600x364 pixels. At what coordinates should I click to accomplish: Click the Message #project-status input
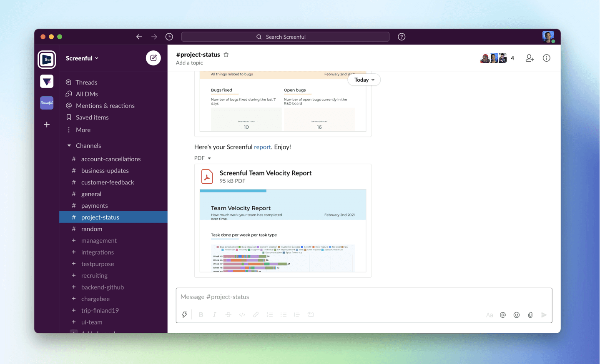pyautogui.click(x=364, y=297)
